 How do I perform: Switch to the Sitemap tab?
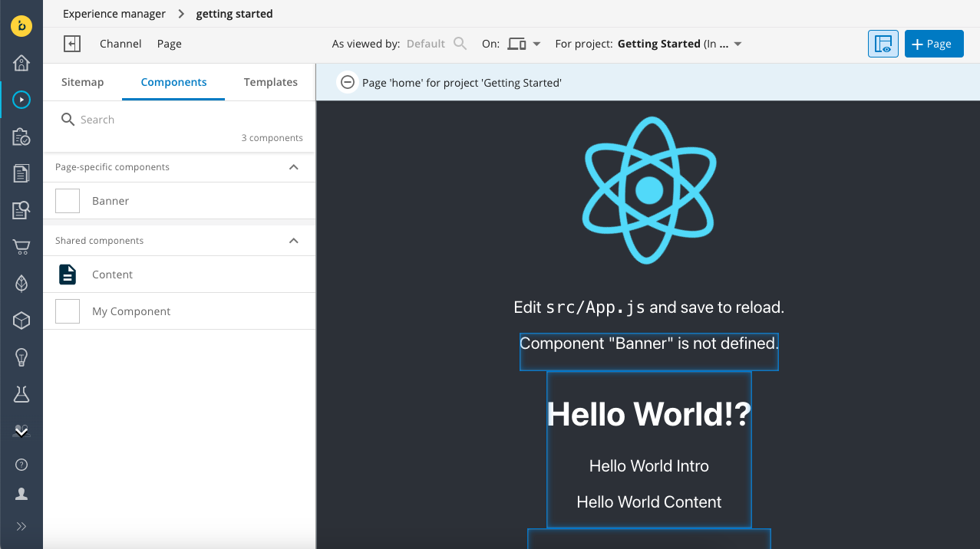(x=82, y=82)
